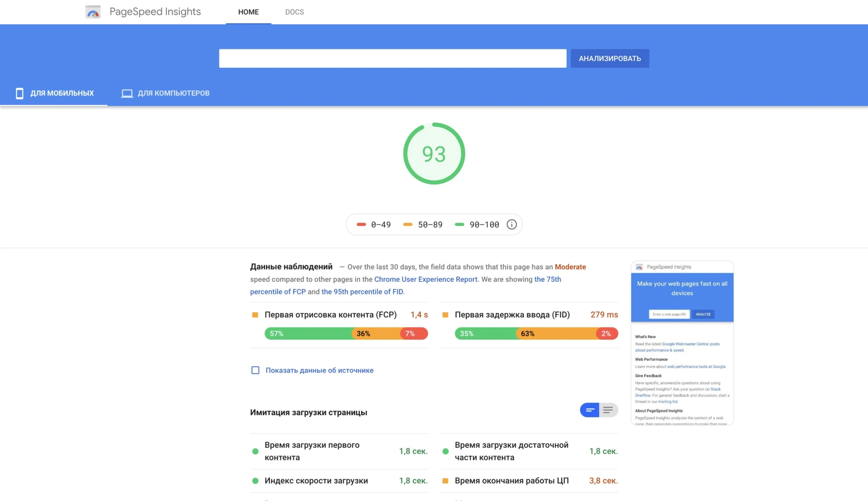Screen dimensions: 868x501
Task: Open the DOCS tab
Action: [x=294, y=12]
